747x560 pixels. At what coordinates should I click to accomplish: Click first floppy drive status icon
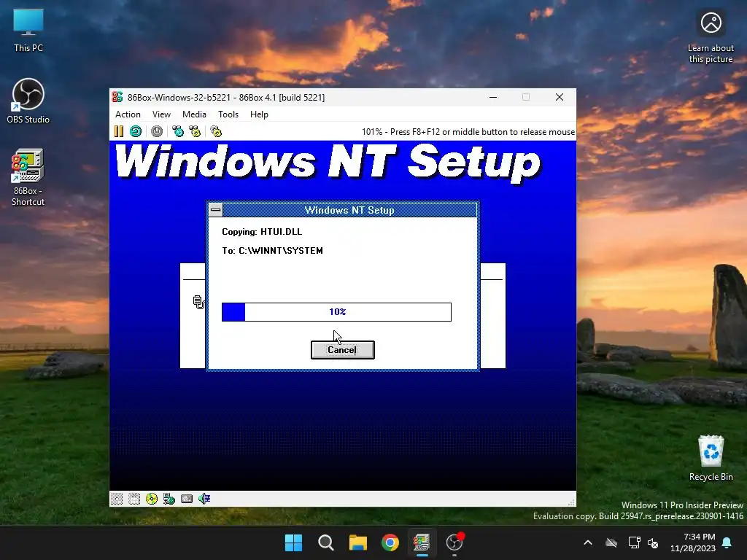coord(117,499)
